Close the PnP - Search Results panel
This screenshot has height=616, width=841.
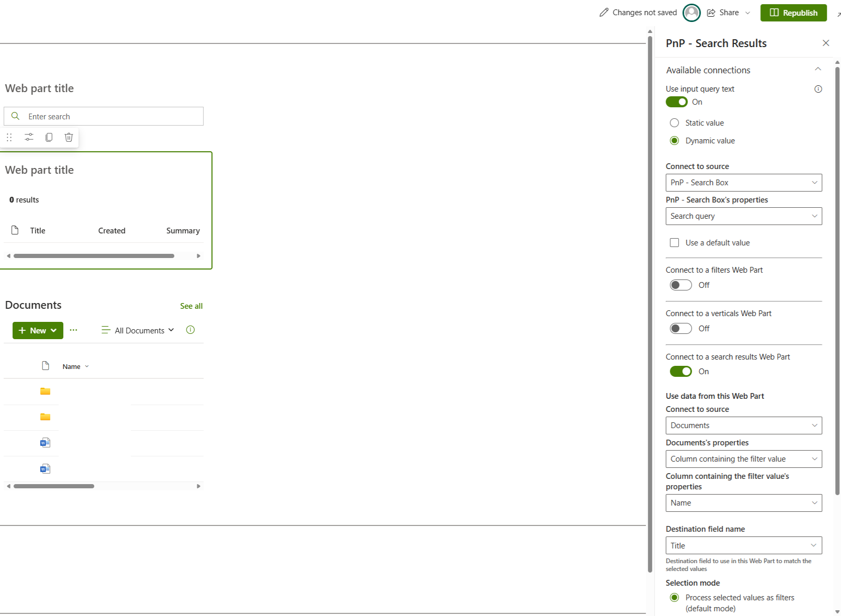[826, 43]
